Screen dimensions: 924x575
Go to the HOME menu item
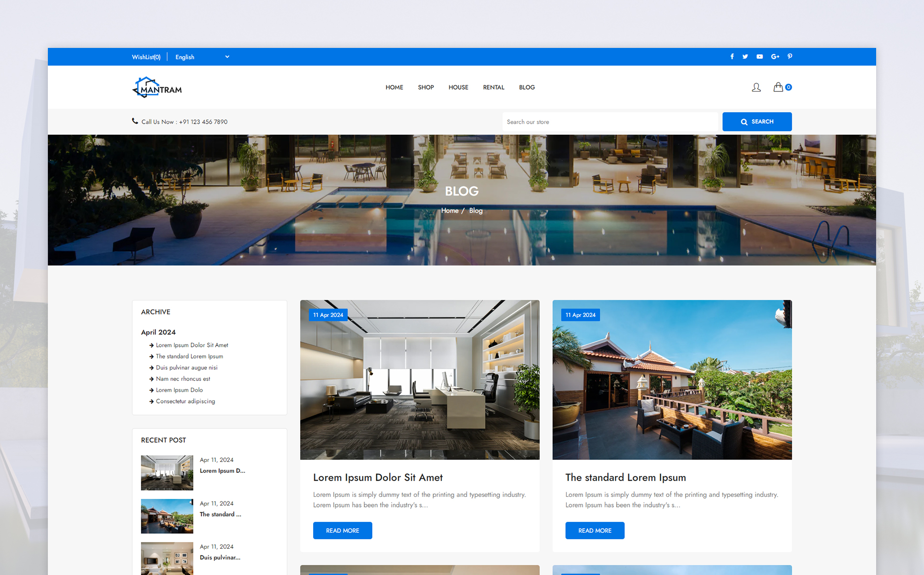point(394,87)
